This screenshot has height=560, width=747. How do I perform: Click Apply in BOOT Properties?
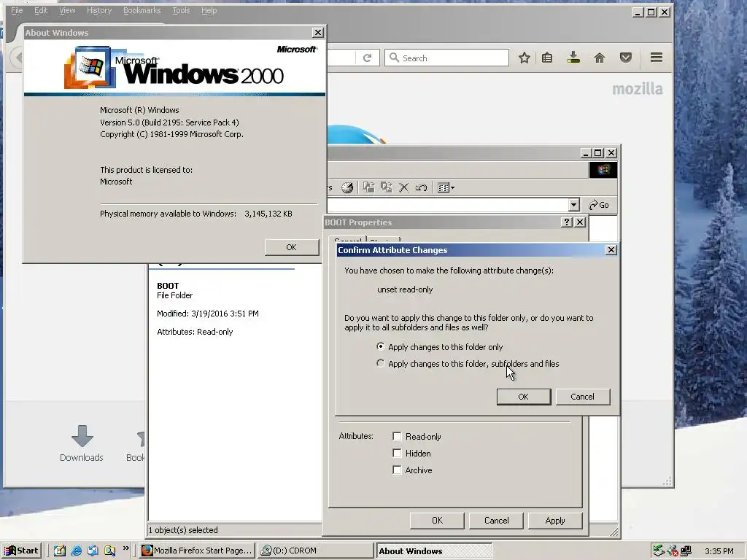[555, 521]
